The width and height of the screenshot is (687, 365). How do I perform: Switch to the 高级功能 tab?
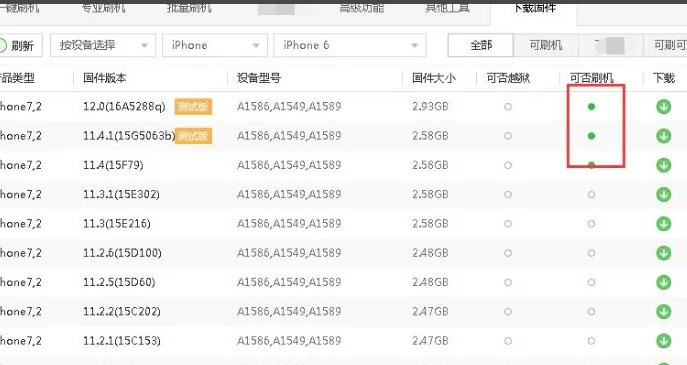[361, 8]
